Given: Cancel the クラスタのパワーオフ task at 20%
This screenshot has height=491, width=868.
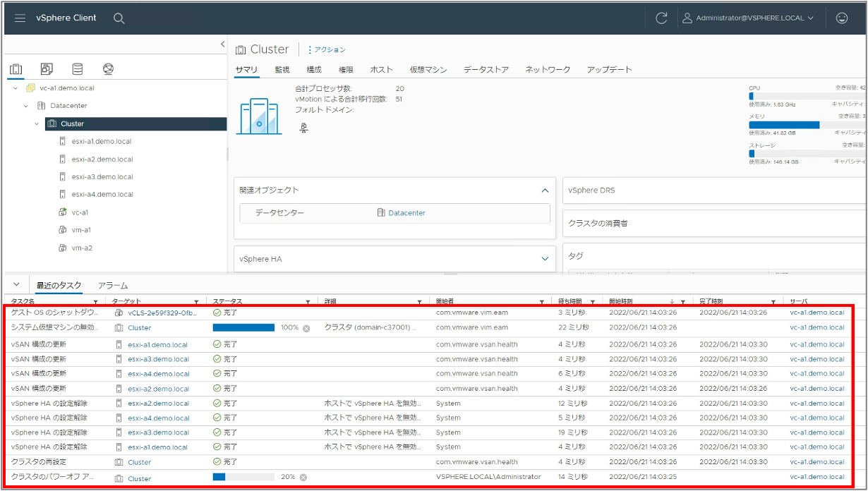Looking at the screenshot, I should (x=303, y=478).
